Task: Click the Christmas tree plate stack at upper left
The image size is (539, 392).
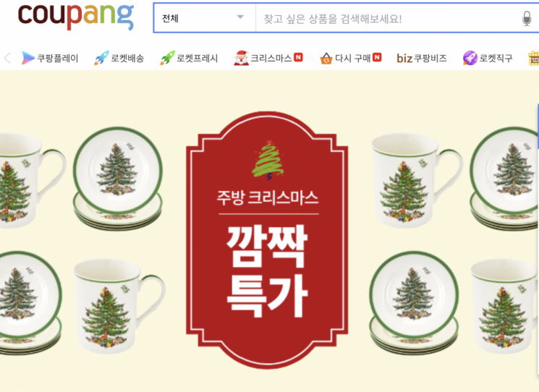Action: coord(117,179)
